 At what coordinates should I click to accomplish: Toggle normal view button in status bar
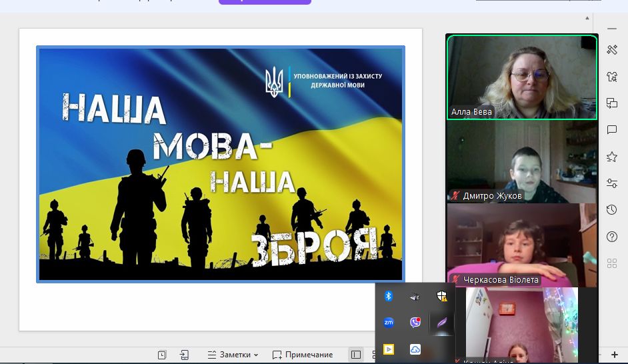coord(356,355)
